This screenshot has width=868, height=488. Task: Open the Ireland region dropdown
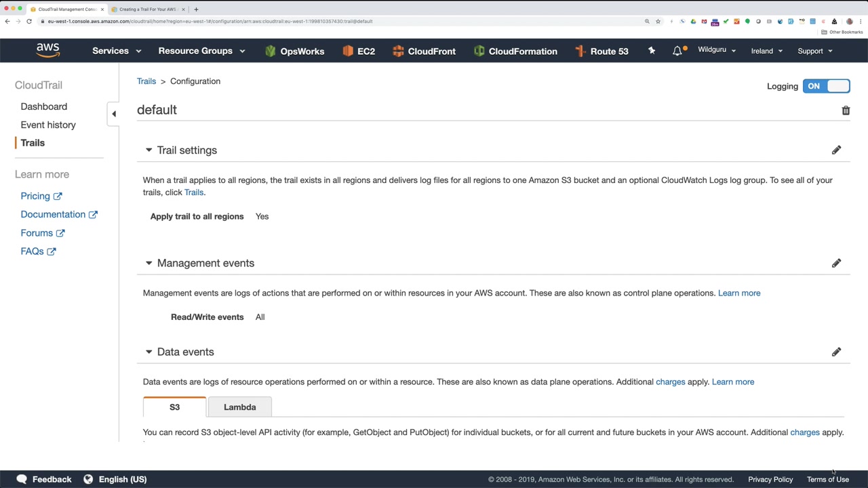click(766, 51)
